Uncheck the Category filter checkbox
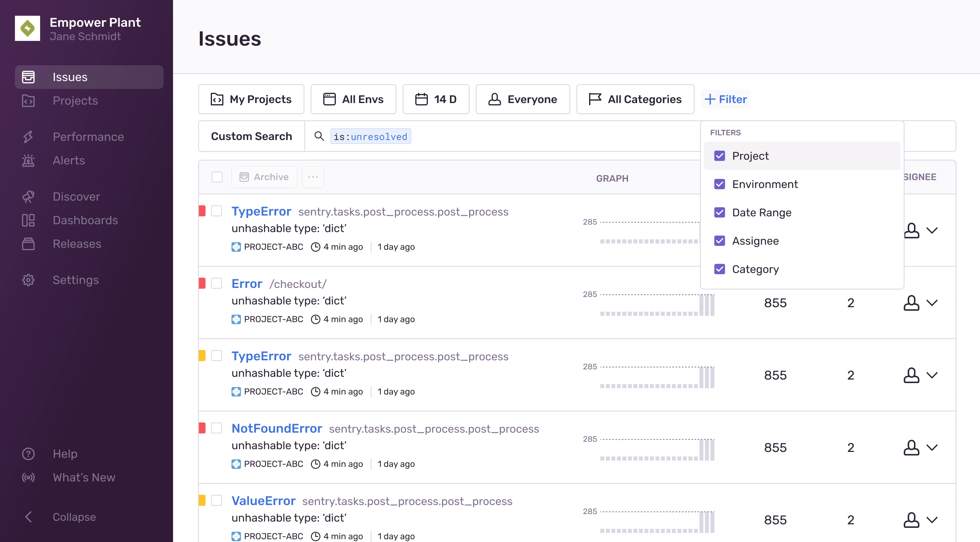 (720, 269)
